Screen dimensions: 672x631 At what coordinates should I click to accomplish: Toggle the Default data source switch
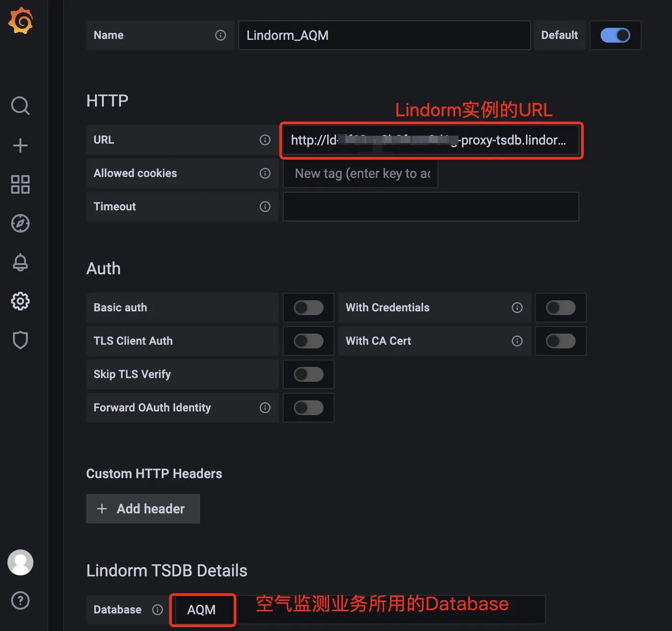(615, 35)
